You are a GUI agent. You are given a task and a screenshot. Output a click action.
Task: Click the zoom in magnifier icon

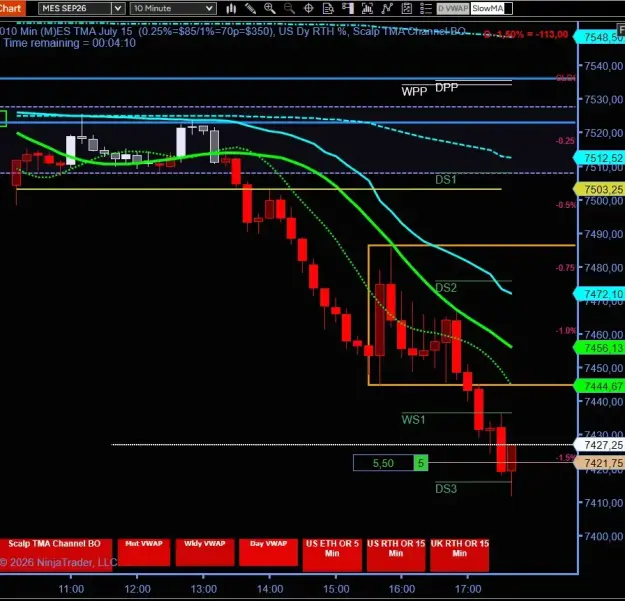pyautogui.click(x=270, y=8)
